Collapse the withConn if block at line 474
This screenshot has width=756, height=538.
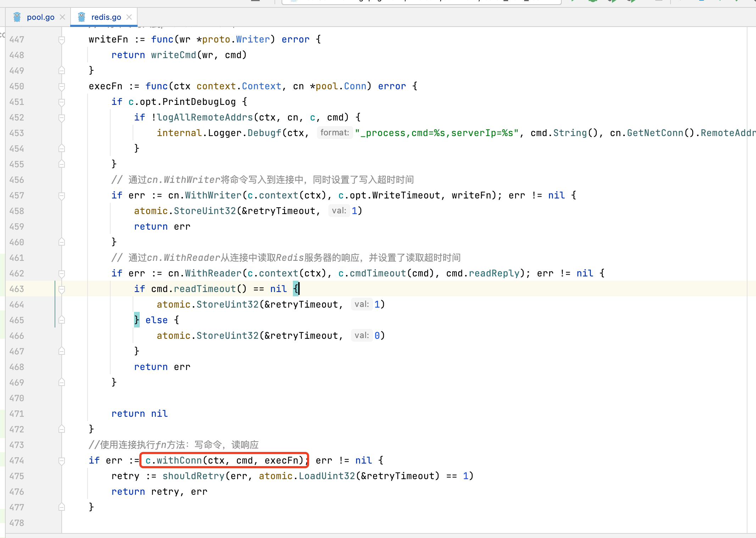pyautogui.click(x=62, y=461)
